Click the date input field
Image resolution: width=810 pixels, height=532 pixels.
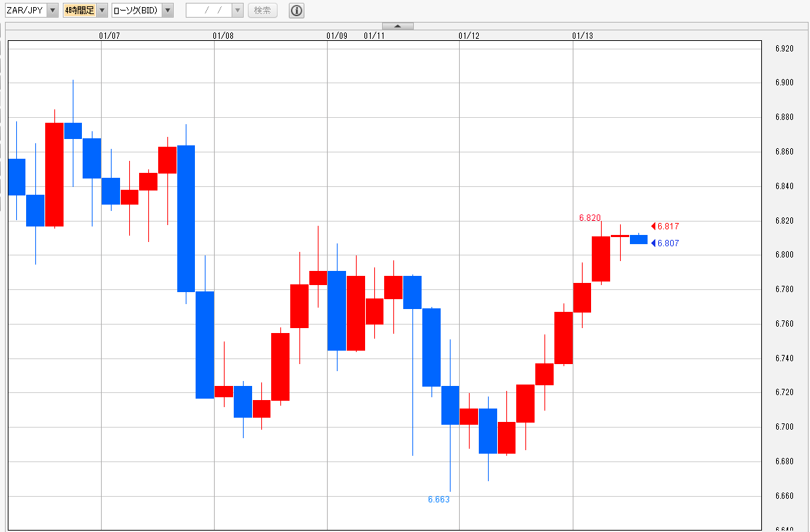(x=209, y=11)
